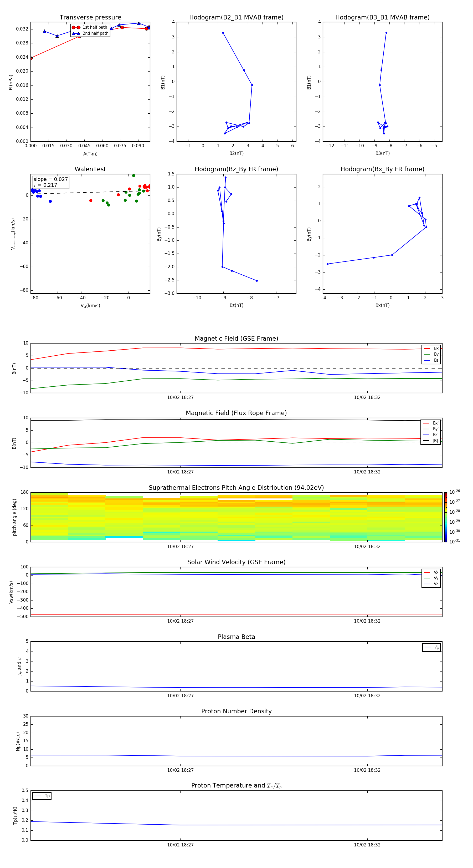Click the 'Vz' legend entry
473x868 pixels.
coord(431,584)
